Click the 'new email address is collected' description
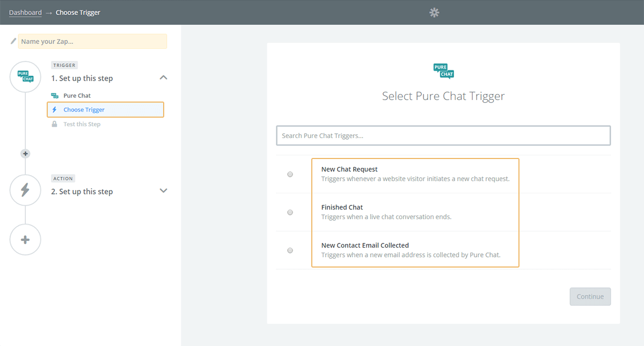644x346 pixels. [411, 255]
